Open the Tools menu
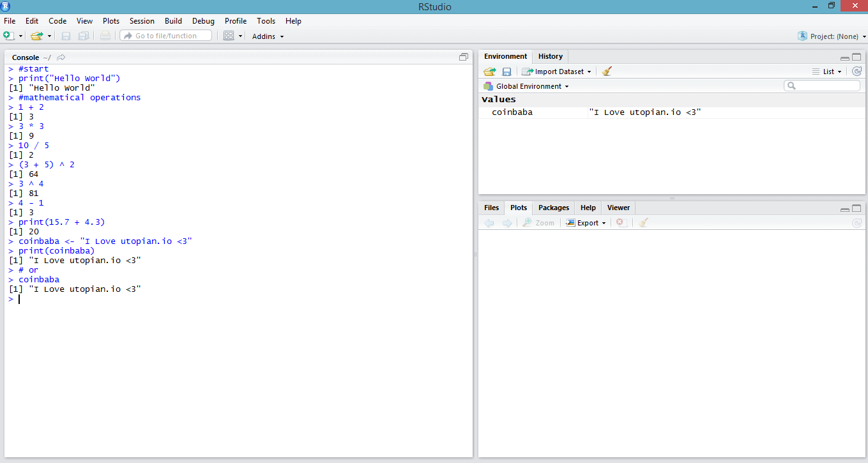The height and width of the screenshot is (463, 868). pyautogui.click(x=266, y=21)
